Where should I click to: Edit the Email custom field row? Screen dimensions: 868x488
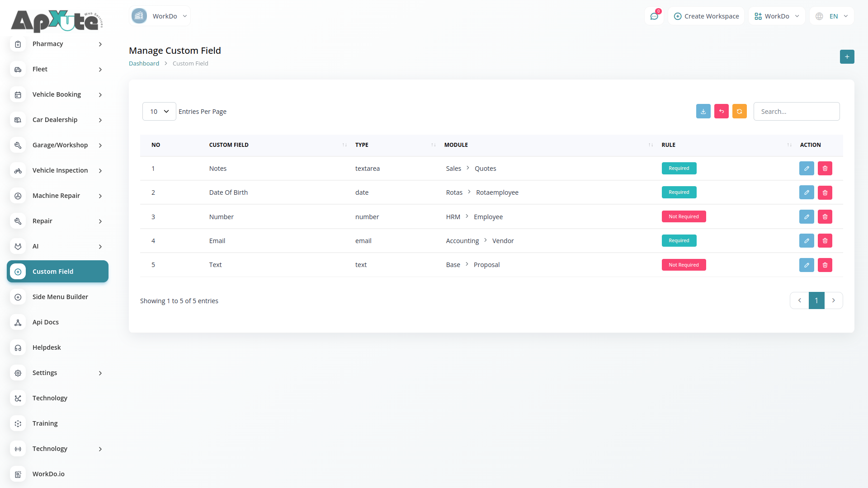(x=806, y=240)
